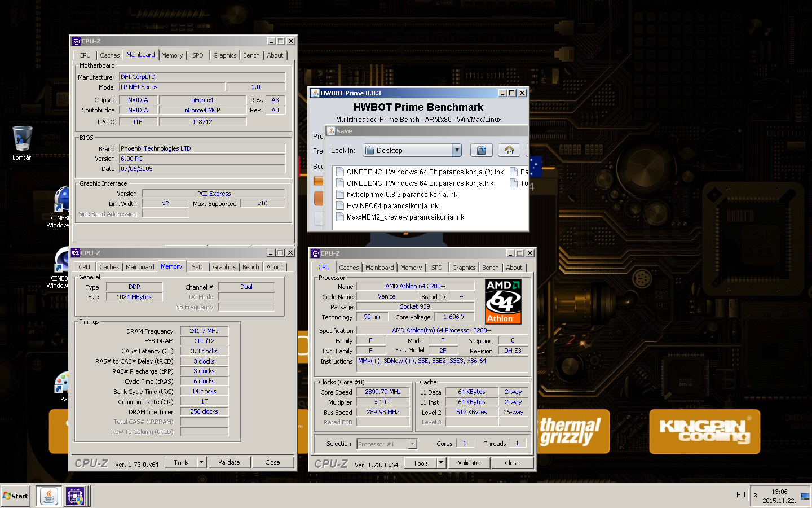Click BIOS date 07/06/2005
Viewport: 812px width, 508px height.
click(202, 169)
